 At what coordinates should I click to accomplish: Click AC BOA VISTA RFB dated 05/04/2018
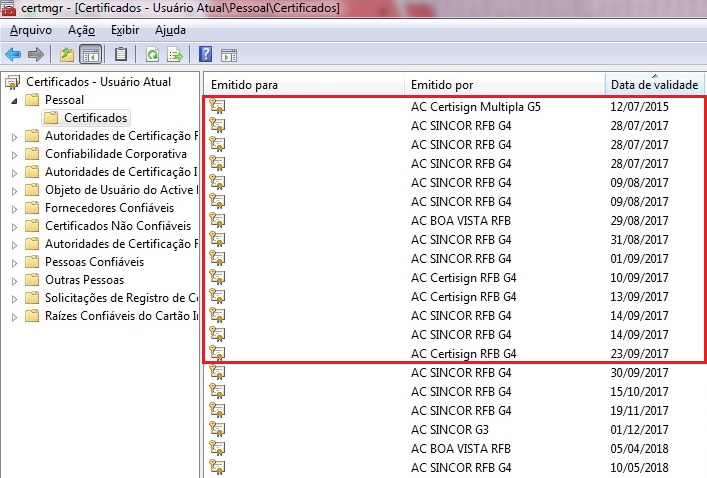(461, 448)
